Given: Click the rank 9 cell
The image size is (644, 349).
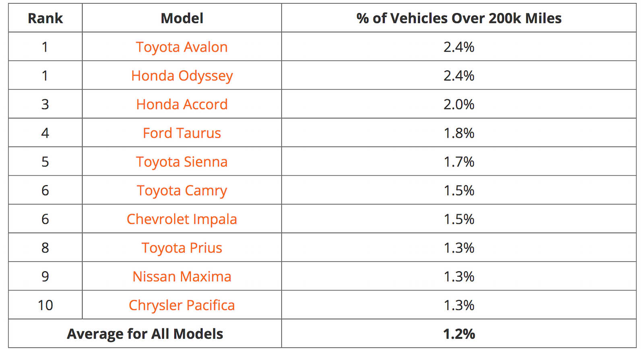Looking at the screenshot, I should 45,277.
